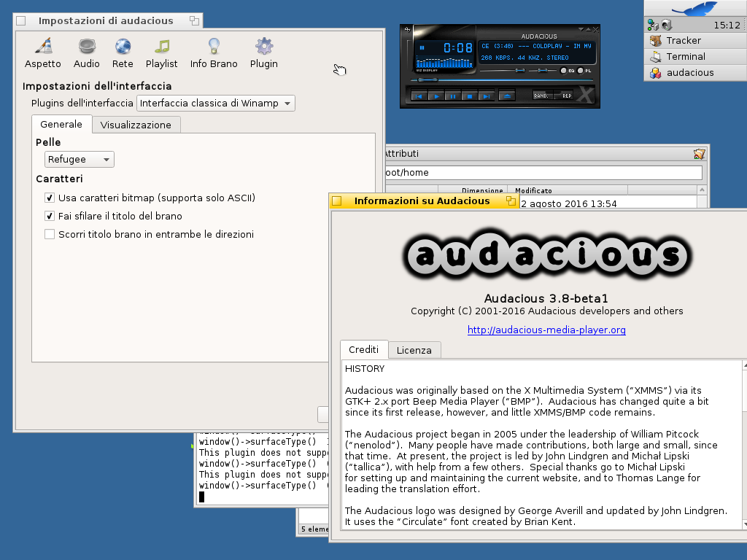Toggle the PL playlist button
Viewport: 747px width, 560px height.
tap(584, 71)
